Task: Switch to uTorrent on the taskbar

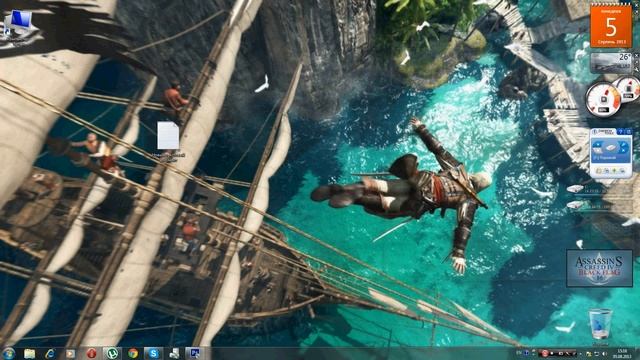Action: tap(112, 353)
